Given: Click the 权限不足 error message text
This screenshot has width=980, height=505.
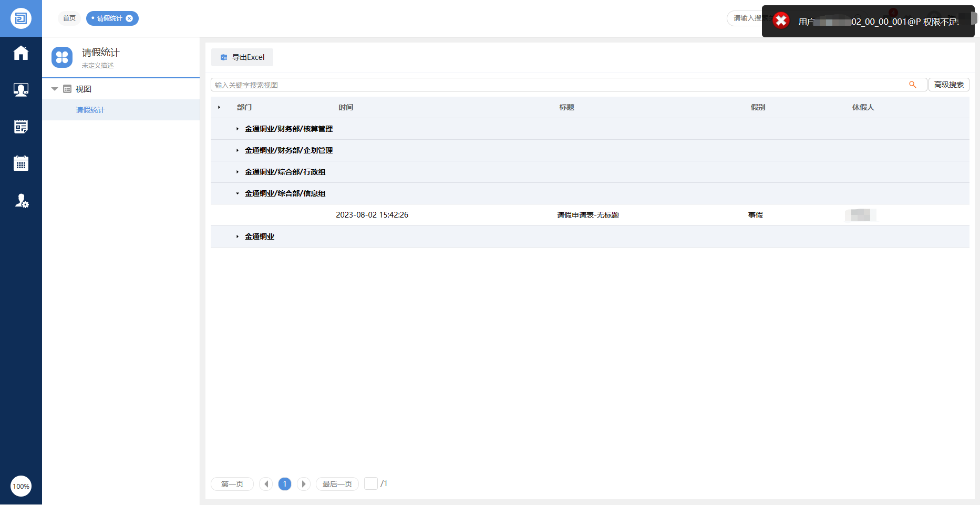Looking at the screenshot, I should 941,22.
